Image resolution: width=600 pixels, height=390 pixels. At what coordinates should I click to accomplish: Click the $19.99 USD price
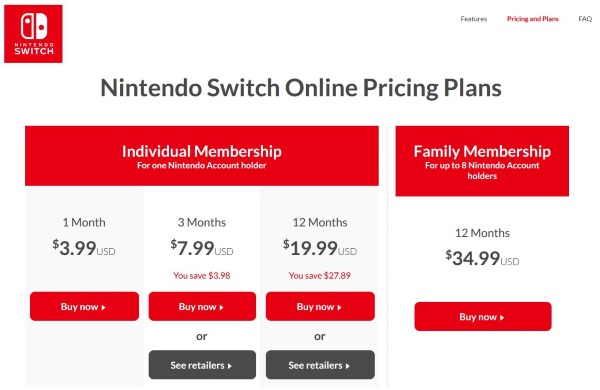pyautogui.click(x=320, y=248)
